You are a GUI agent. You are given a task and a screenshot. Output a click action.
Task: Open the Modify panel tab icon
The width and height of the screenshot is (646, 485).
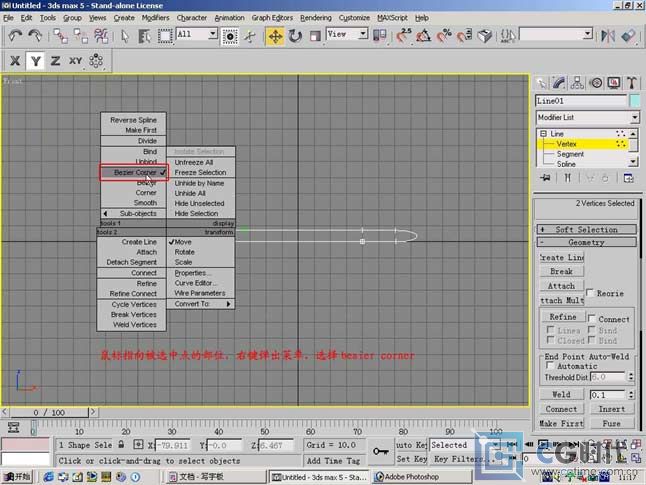point(559,83)
